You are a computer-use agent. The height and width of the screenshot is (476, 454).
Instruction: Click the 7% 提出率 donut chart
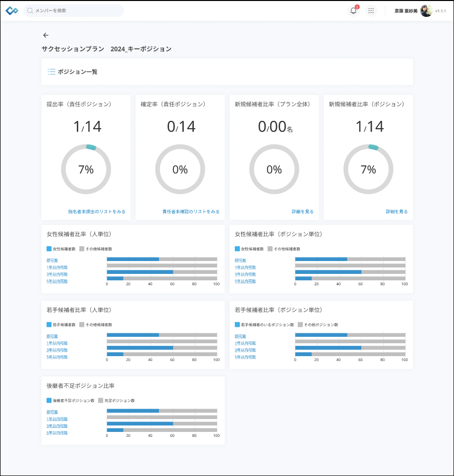(86, 169)
